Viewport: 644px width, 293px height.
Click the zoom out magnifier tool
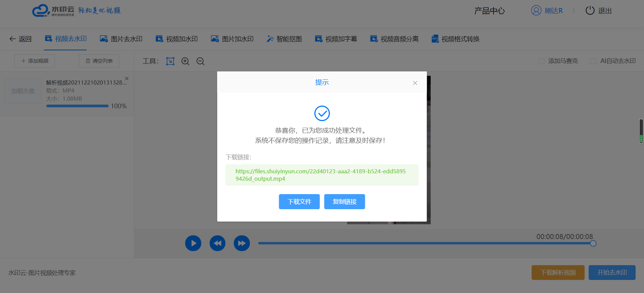tap(200, 61)
